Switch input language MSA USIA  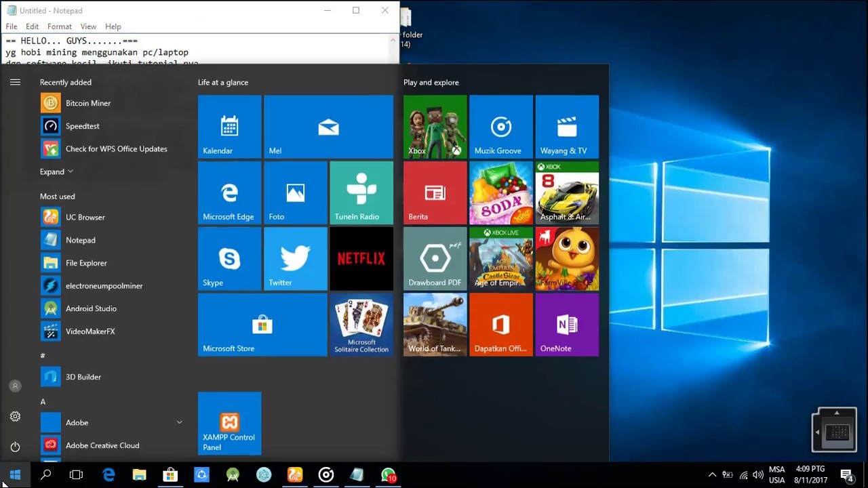(777, 474)
